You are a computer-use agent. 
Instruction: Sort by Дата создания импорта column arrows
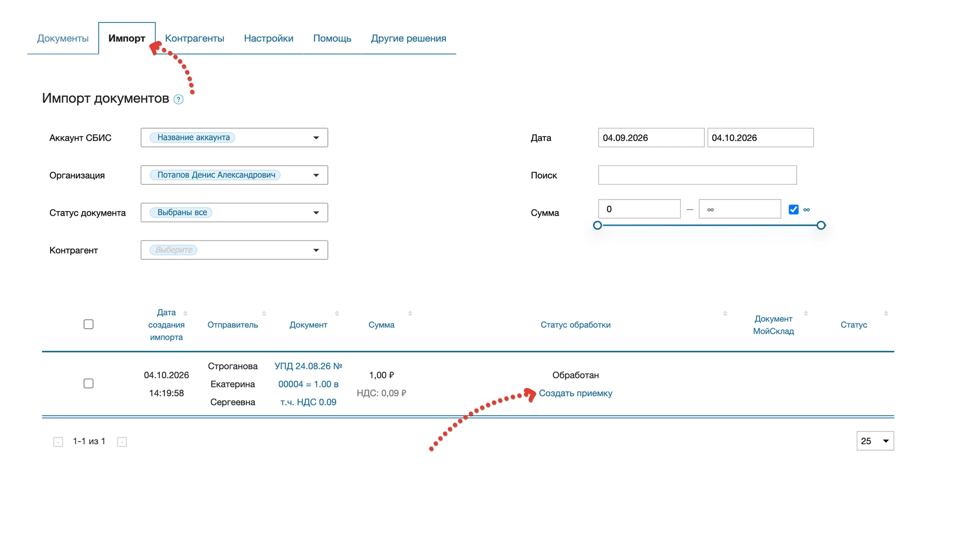185,313
